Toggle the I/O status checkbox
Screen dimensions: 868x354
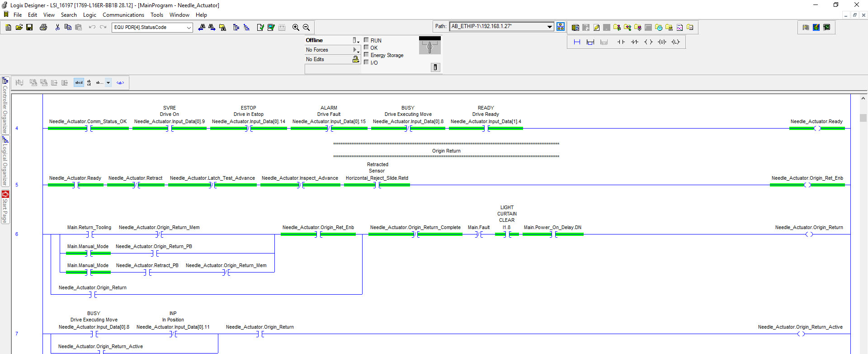point(366,62)
